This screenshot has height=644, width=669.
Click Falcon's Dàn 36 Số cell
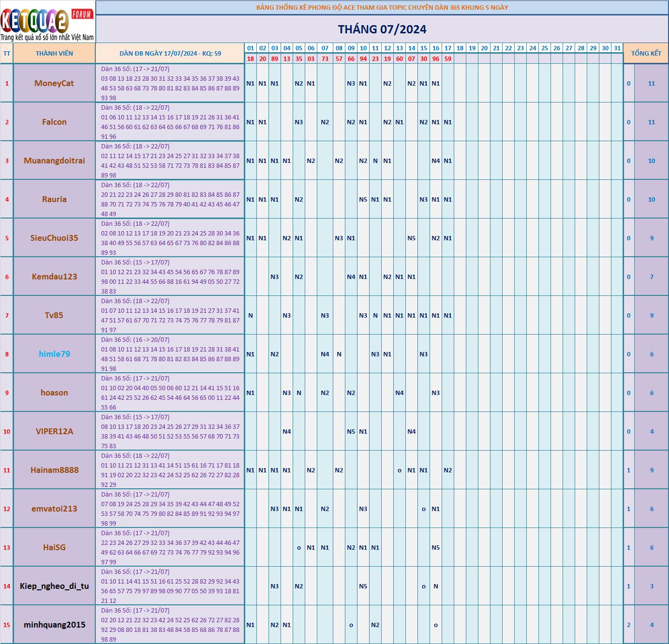tap(170, 122)
